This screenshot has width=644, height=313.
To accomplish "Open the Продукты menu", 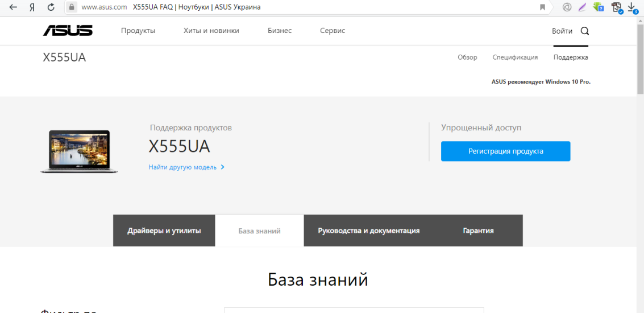I will tap(138, 31).
